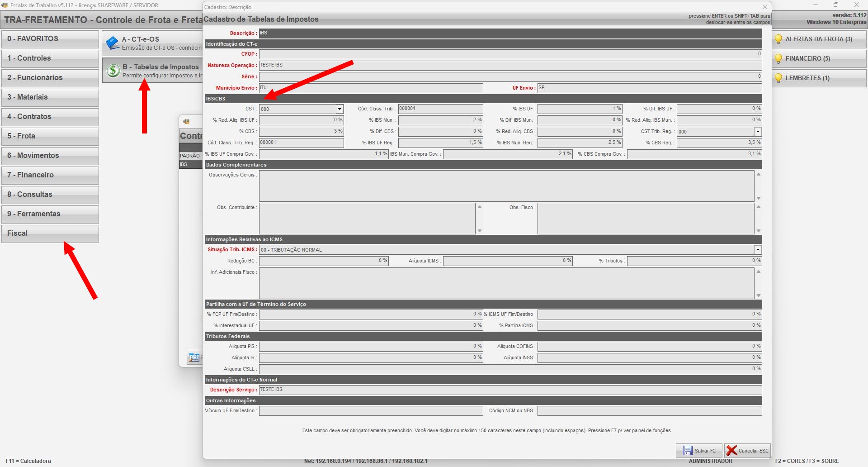Viewport: 868px width, 467px height.
Task: Click the floppy disk Salvar F2 icon
Action: point(688,451)
